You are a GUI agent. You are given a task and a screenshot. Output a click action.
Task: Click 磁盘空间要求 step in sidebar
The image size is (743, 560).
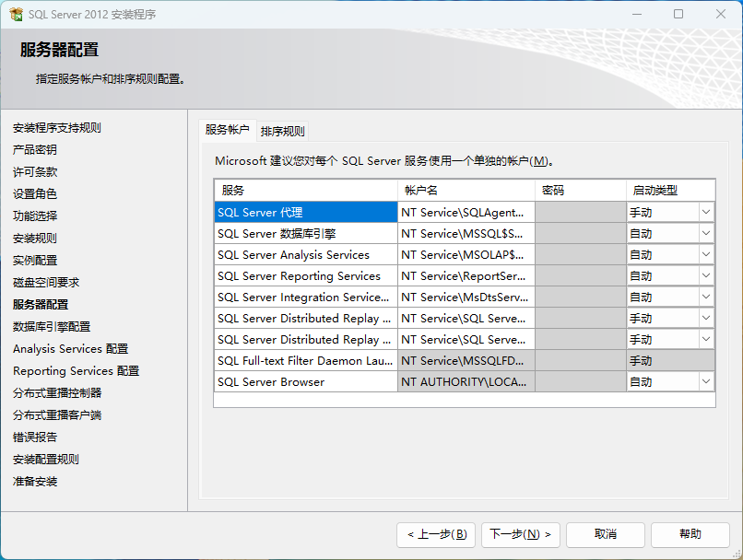[46, 283]
